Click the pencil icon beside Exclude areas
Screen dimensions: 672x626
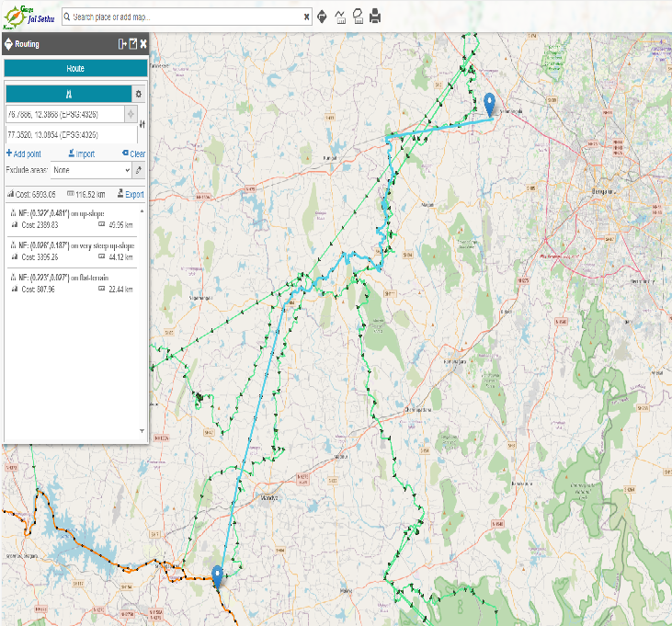click(139, 170)
